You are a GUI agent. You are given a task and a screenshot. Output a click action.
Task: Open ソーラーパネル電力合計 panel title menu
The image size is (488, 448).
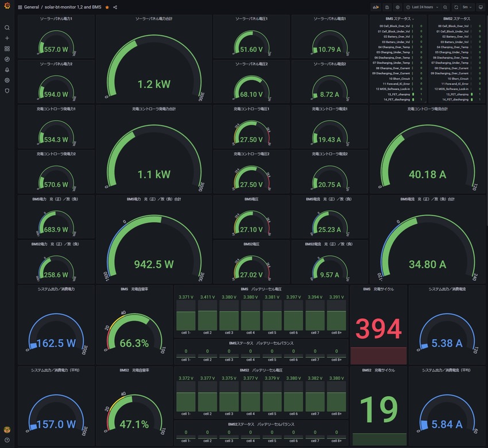pyautogui.click(x=154, y=19)
